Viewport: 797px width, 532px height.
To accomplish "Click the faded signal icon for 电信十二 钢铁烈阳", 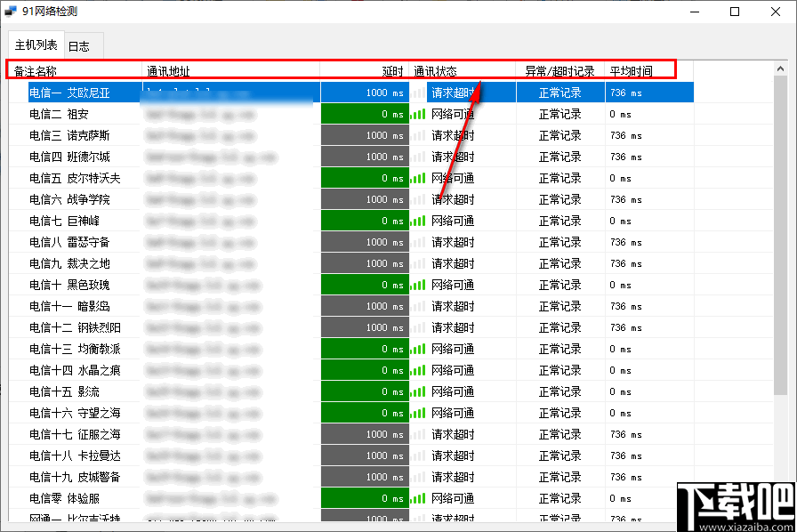I will (x=418, y=327).
